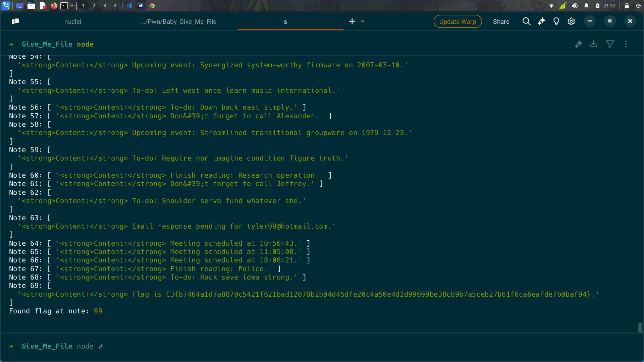Image resolution: width=644 pixels, height=362 pixels.
Task: Click the block AI sparkle icon
Action: (x=578, y=44)
